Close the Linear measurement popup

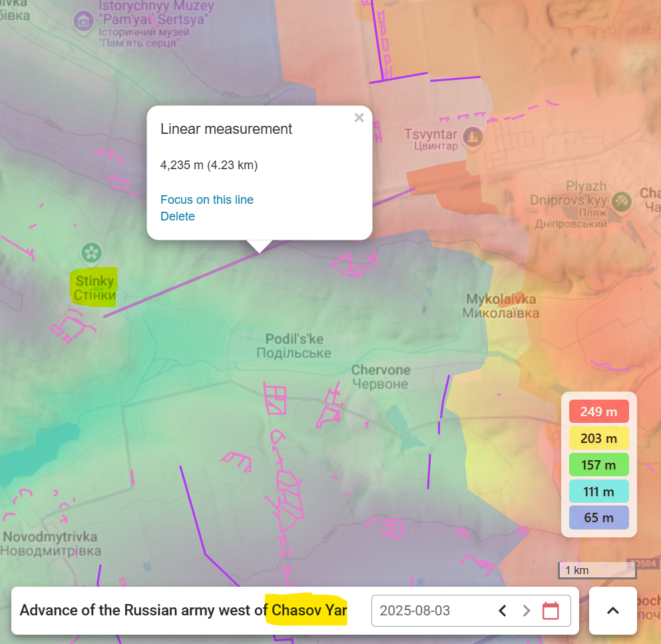pyautogui.click(x=359, y=118)
